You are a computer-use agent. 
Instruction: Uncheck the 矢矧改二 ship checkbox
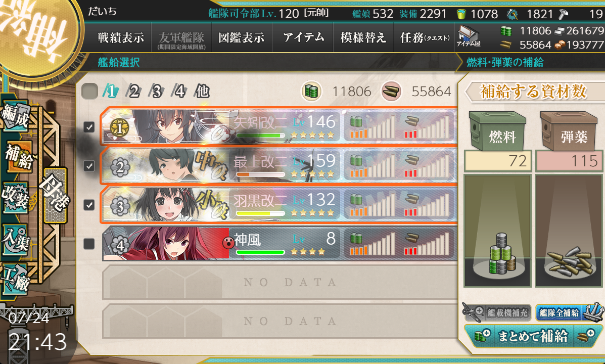(89, 126)
